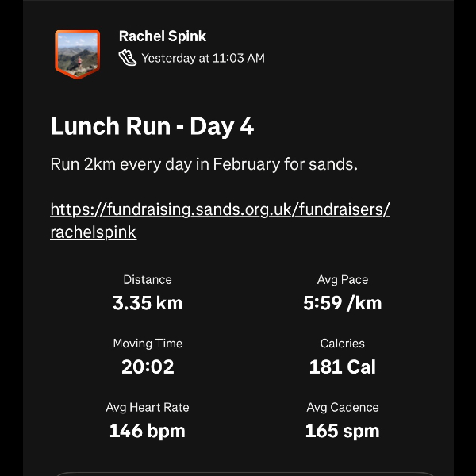Select the Moving Time stat label
This screenshot has height=476, width=476.
[x=148, y=344]
